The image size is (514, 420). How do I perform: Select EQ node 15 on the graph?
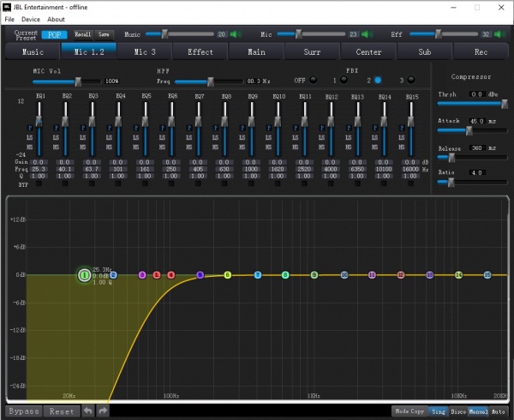pos(487,275)
